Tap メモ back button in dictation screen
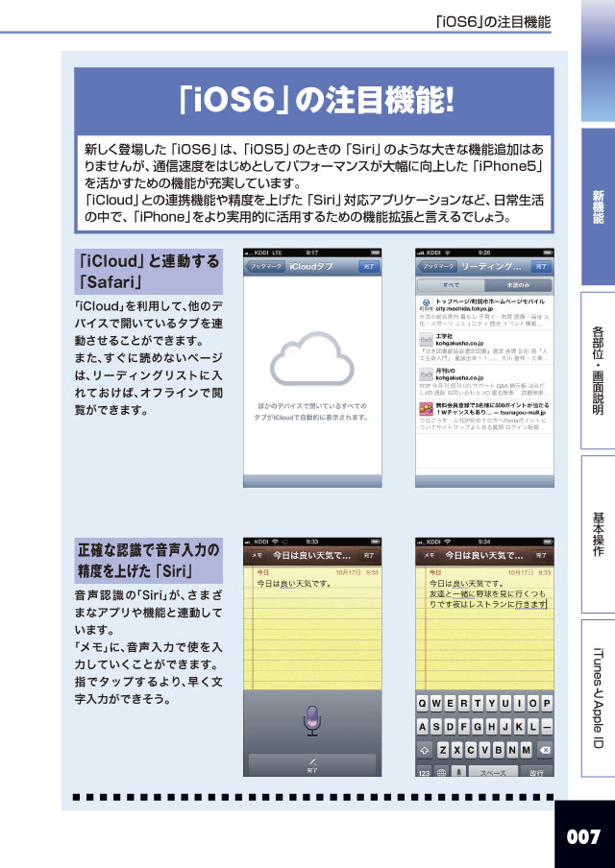The height and width of the screenshot is (868, 615). coord(257,555)
